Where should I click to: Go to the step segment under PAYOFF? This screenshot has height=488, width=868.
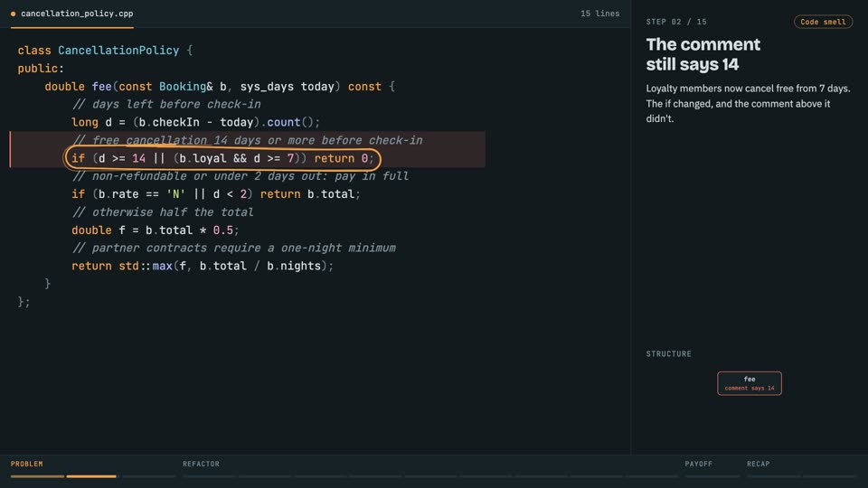(712, 476)
